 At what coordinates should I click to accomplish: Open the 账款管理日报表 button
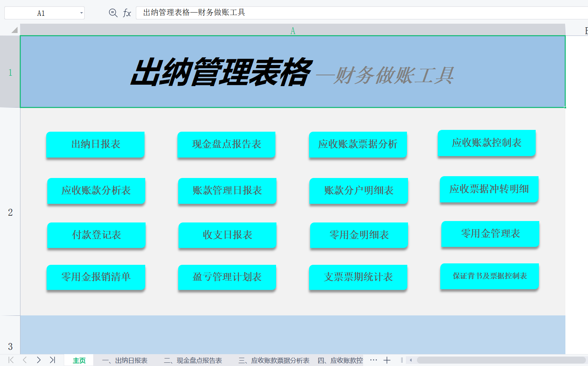(x=227, y=191)
